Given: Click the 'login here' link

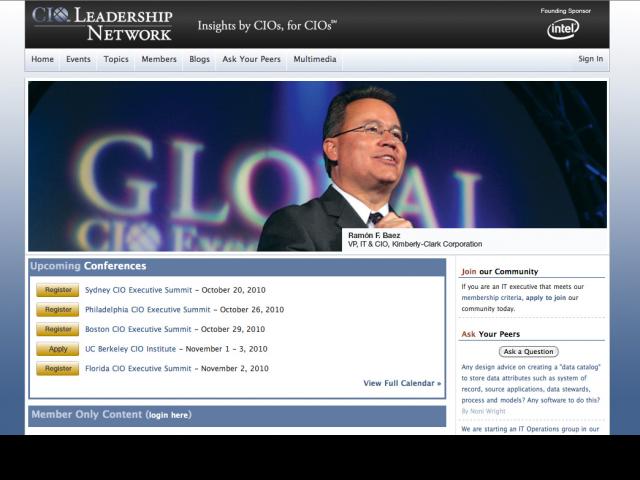Looking at the screenshot, I should coord(168,415).
